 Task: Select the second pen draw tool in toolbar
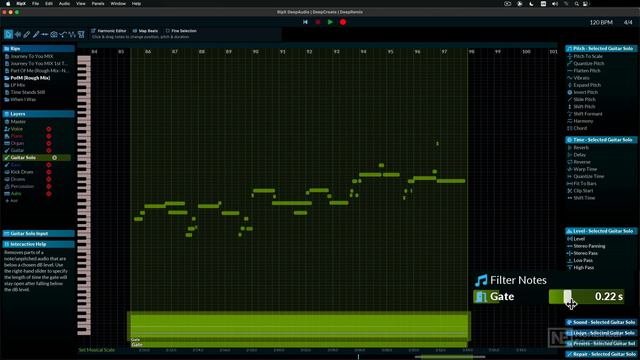click(36, 35)
